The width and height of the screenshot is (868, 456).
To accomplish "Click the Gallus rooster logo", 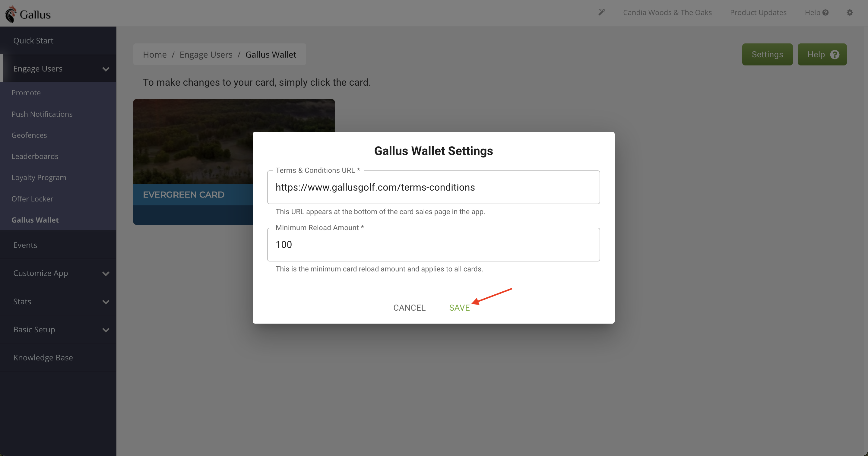I will [x=11, y=14].
